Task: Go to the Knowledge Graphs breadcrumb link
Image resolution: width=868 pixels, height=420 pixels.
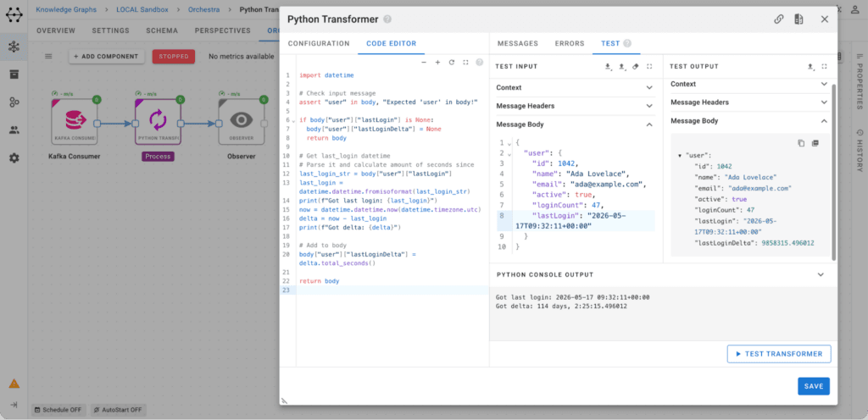Action: (66, 9)
